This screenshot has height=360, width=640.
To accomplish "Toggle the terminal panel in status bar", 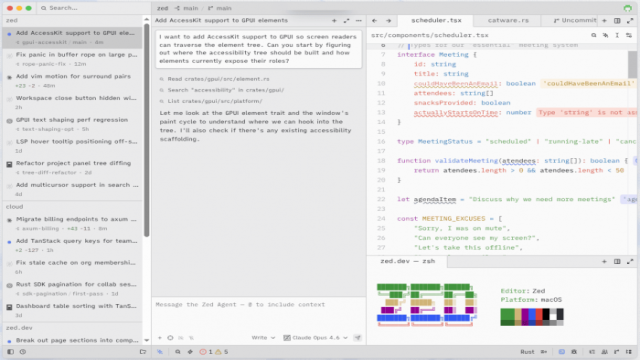I will point(562,351).
